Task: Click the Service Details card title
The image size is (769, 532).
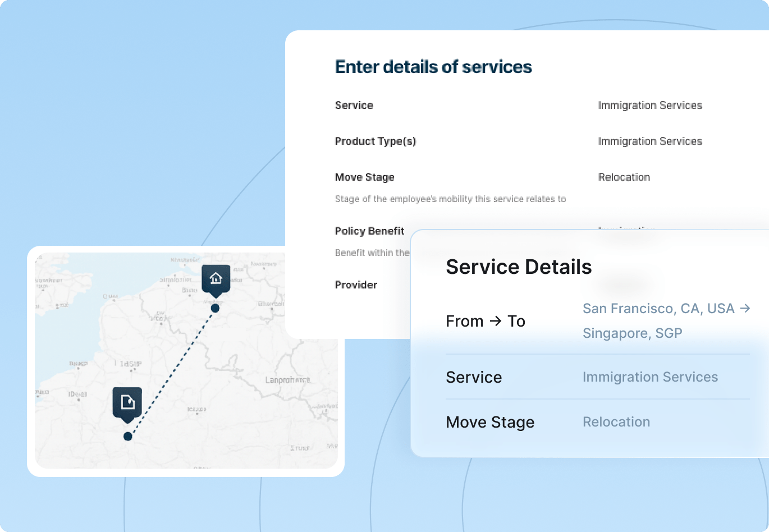Action: coord(518,267)
